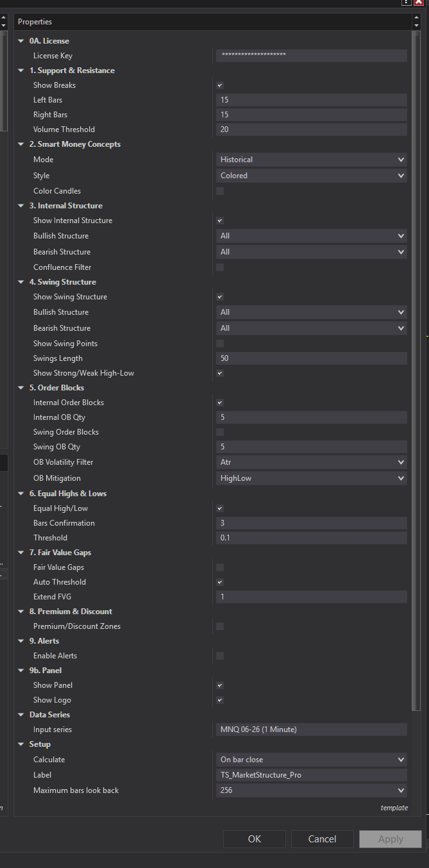This screenshot has height=868, width=429.
Task: Toggle the Auto Threshold checkbox
Action: [220, 582]
